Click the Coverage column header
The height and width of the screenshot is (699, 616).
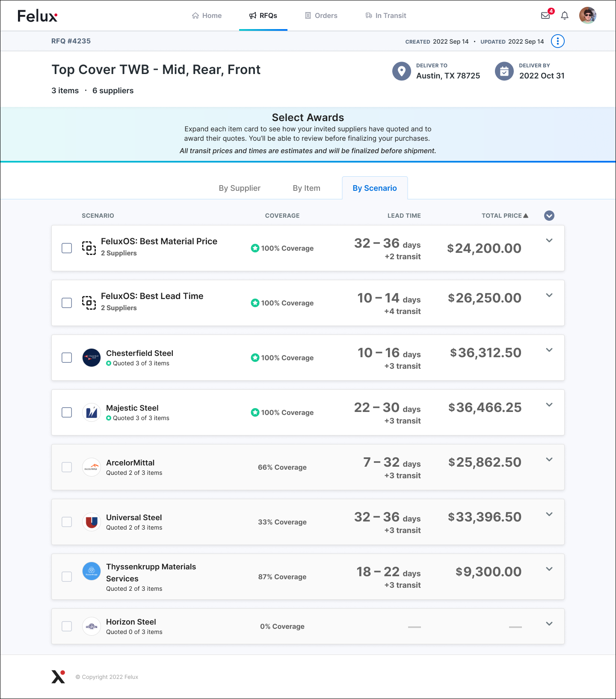coord(282,216)
